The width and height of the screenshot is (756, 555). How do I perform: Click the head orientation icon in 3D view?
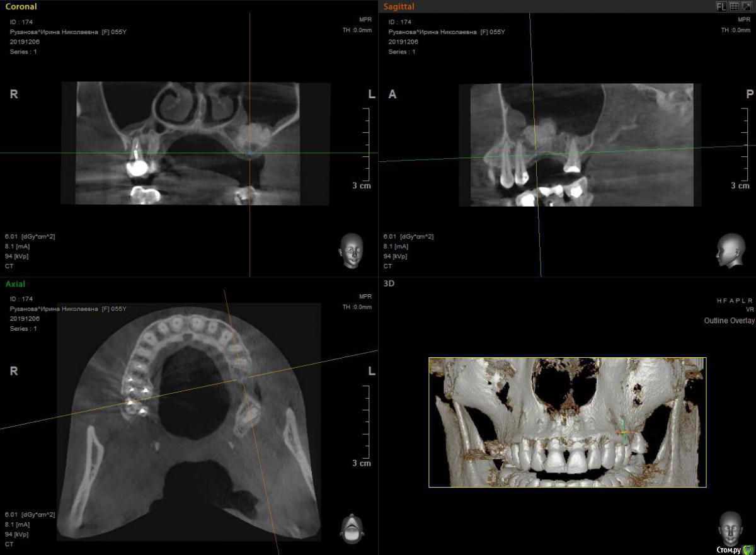(x=730, y=528)
